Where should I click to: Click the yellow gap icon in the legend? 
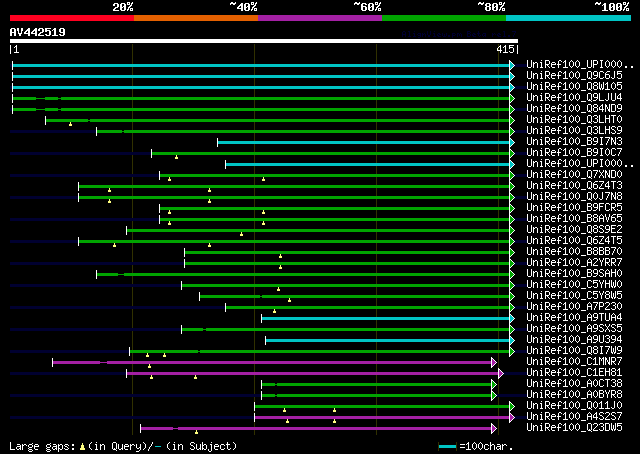82,447
